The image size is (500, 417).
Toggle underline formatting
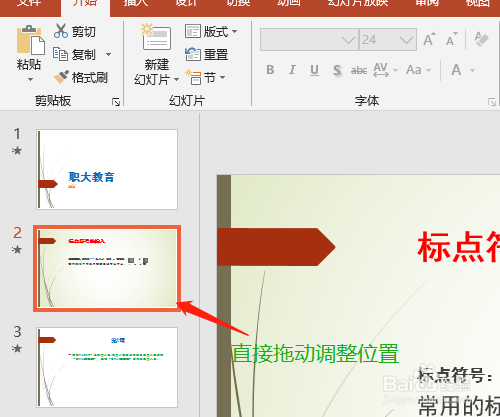[x=314, y=70]
